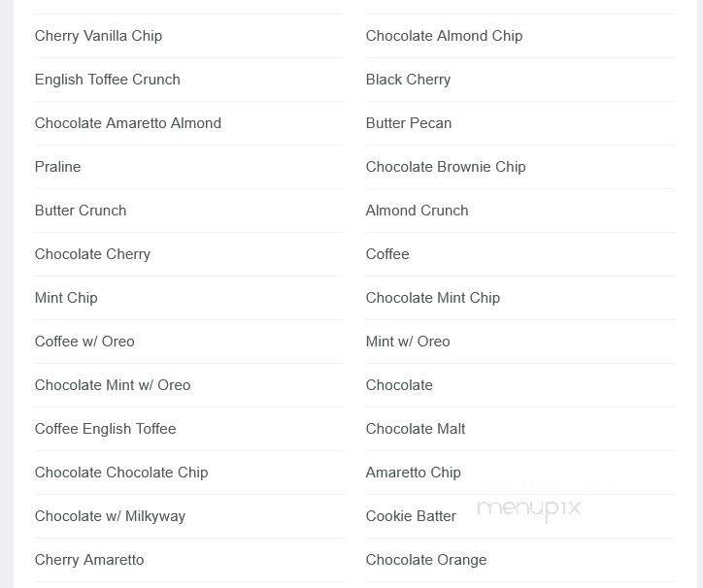Choose Chocolate Mint w/ Oreo
The height and width of the screenshot is (588, 703).
[113, 385]
